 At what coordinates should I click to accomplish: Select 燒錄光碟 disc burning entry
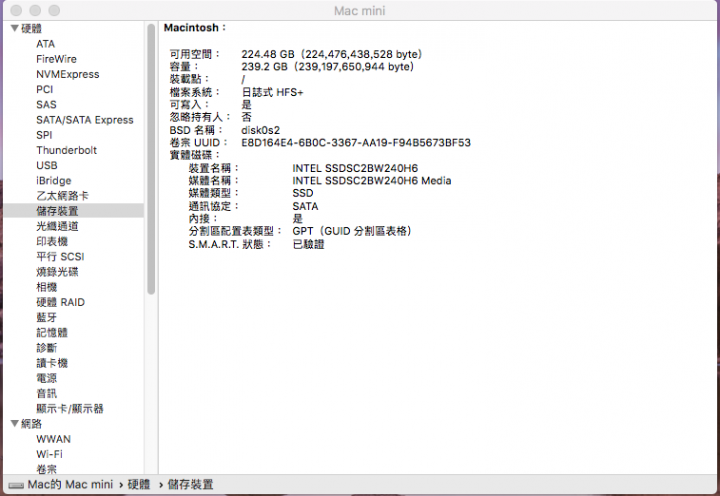click(x=57, y=271)
